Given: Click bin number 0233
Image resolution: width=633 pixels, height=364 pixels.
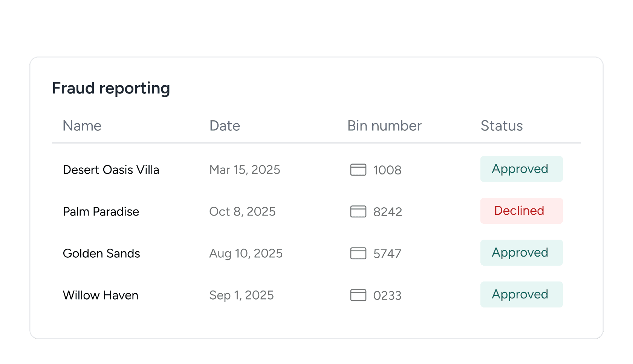Looking at the screenshot, I should coord(387,295).
